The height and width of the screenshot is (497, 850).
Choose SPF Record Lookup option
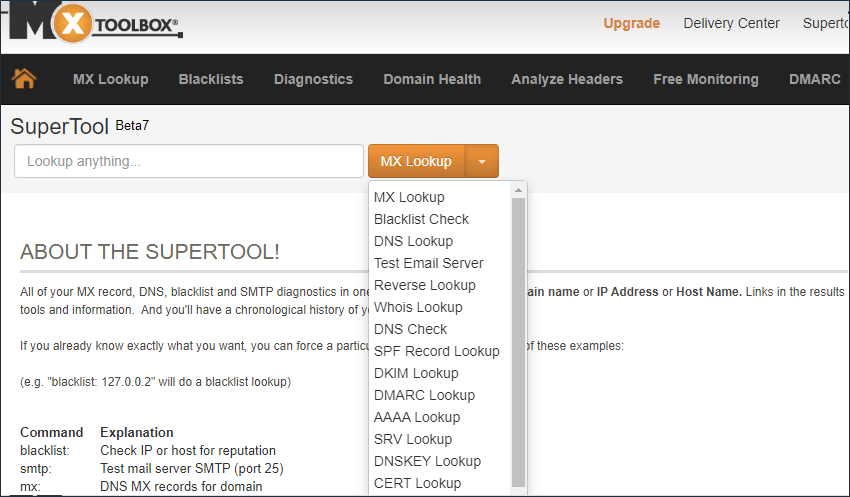(x=436, y=351)
